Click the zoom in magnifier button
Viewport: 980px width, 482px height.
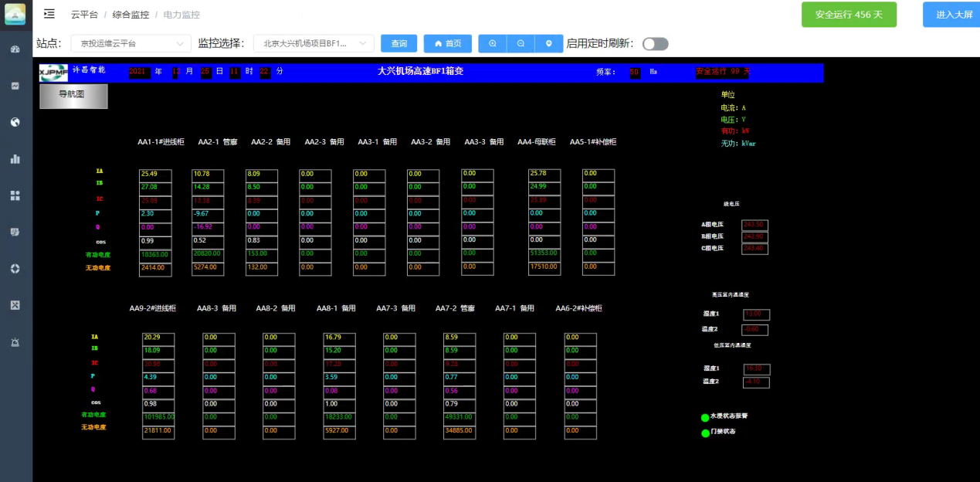493,44
